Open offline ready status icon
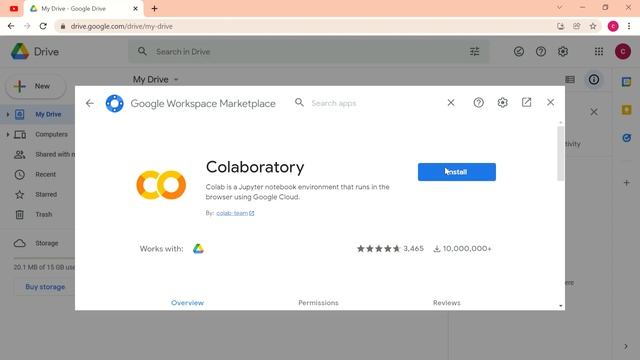Image resolution: width=640 pixels, height=360 pixels. coord(519,51)
